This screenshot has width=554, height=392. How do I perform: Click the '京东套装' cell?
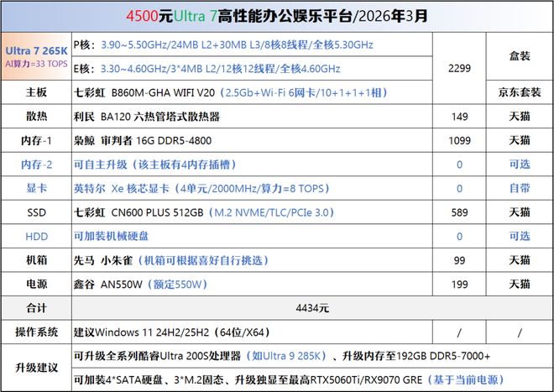click(520, 92)
